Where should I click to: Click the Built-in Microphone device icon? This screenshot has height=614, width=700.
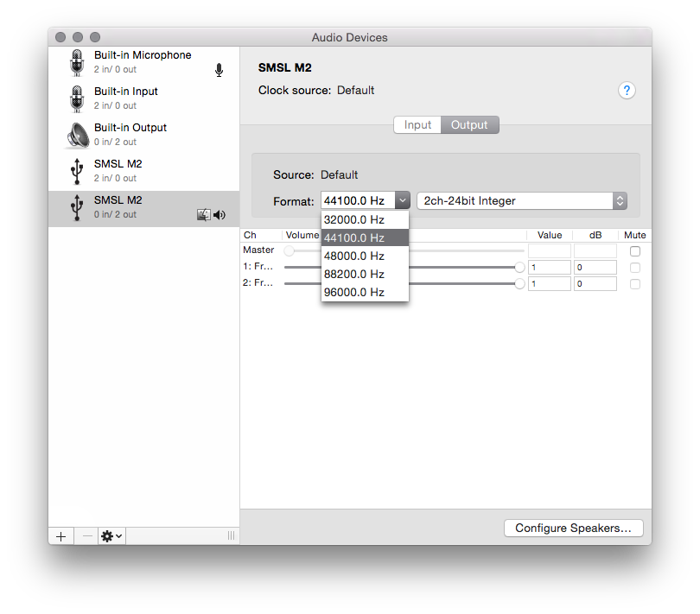click(x=77, y=62)
